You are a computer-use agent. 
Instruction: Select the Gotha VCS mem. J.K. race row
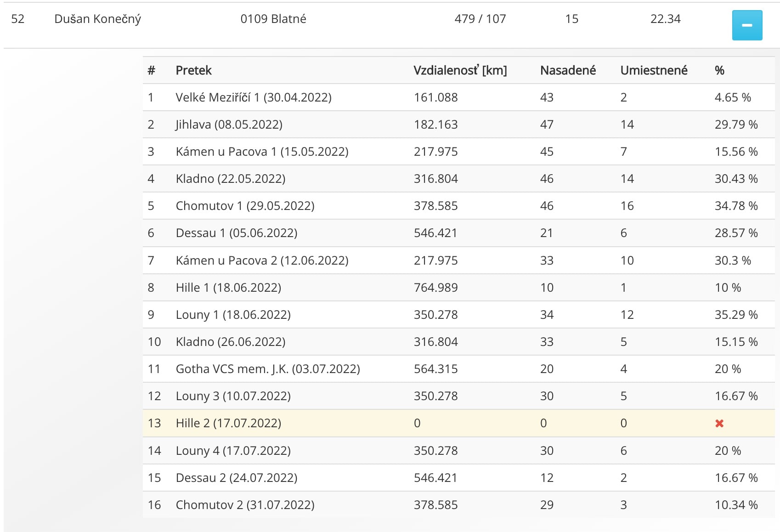458,369
